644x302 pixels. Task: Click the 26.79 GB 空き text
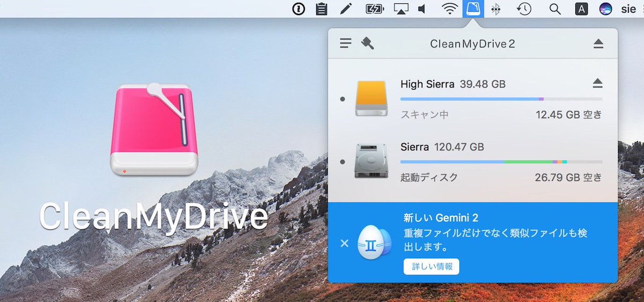click(x=569, y=177)
